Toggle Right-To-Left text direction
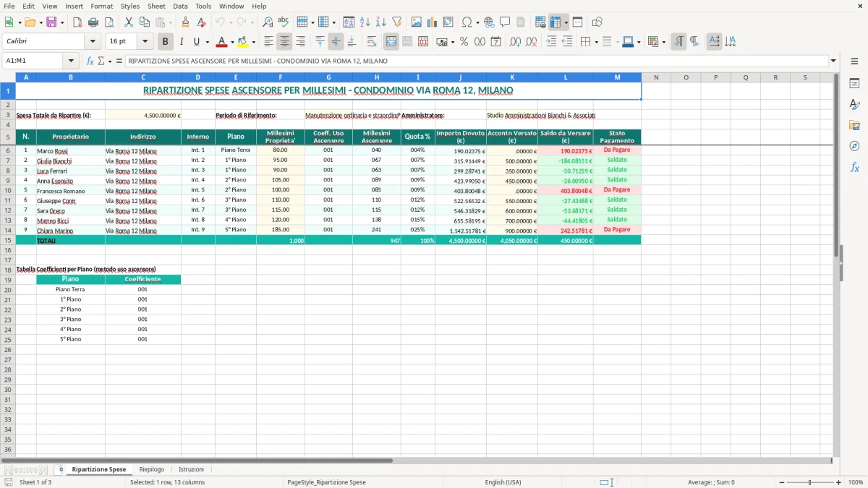The width and height of the screenshot is (868, 488). [x=694, y=42]
